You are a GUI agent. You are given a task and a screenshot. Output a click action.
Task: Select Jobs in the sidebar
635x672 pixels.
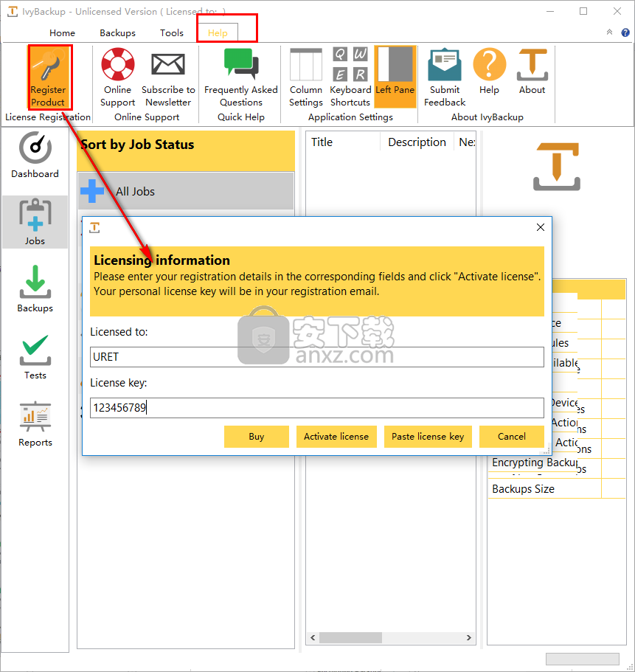(x=35, y=222)
